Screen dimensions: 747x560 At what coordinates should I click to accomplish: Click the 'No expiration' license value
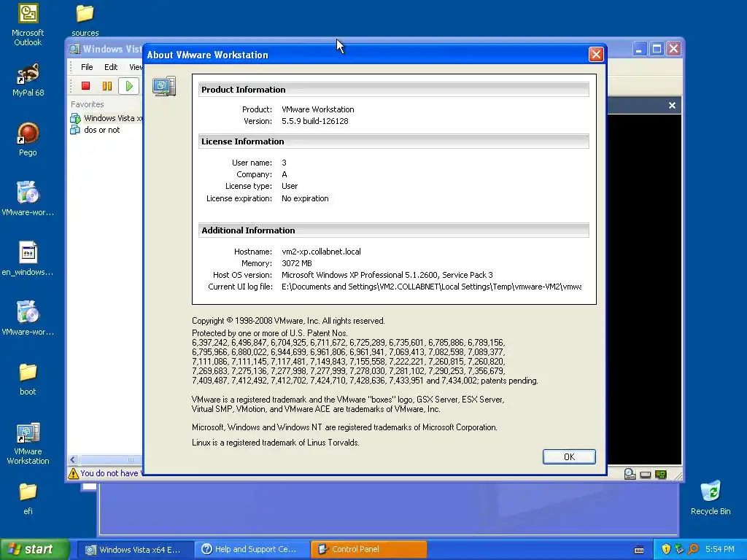[305, 198]
